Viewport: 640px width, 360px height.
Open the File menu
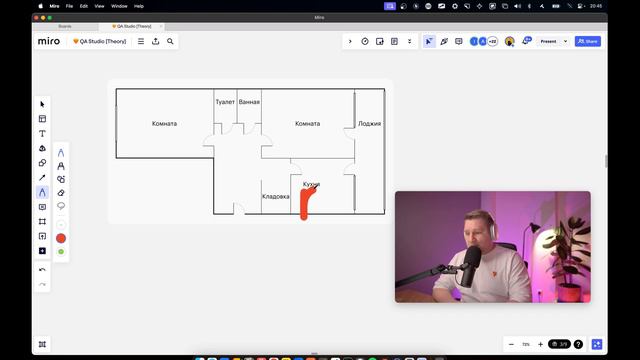(x=69, y=6)
